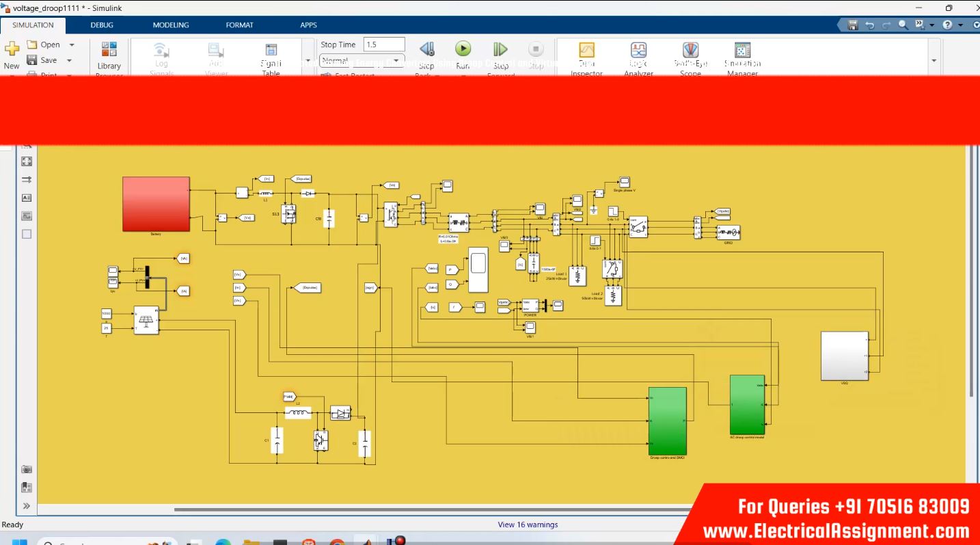Click the screenshot camera icon in left palette
Image resolution: width=980 pixels, height=545 pixels.
(27, 469)
